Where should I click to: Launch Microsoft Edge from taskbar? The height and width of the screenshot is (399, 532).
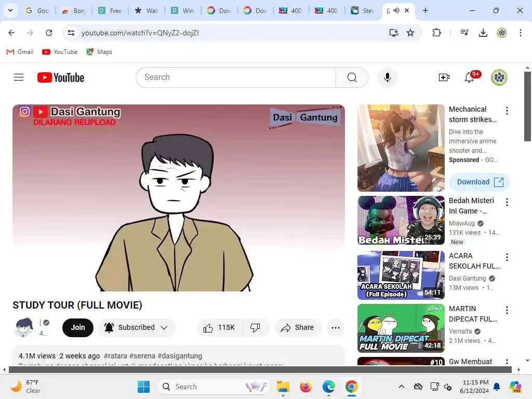(x=328, y=387)
